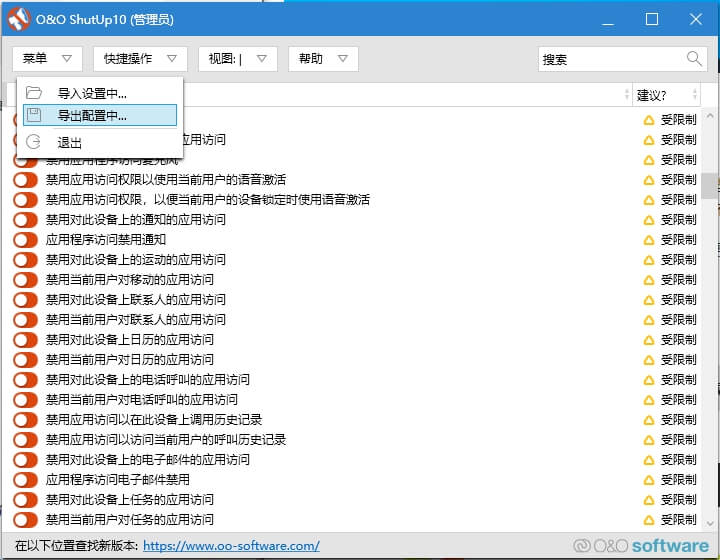720x560 pixels.
Task: Toggle 禁用应用访问权限以使用当前用户的语音激活 switch
Action: click(x=25, y=179)
